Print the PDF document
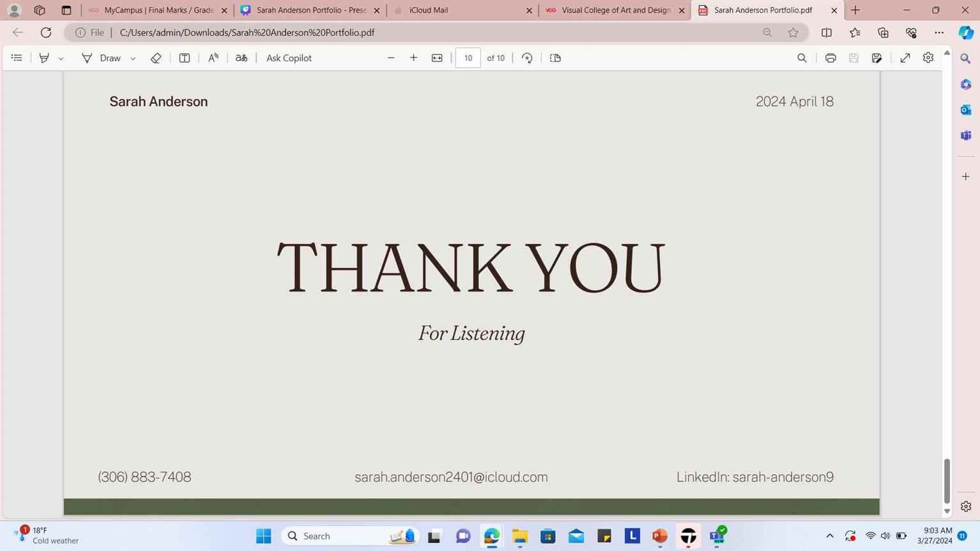 tap(831, 58)
